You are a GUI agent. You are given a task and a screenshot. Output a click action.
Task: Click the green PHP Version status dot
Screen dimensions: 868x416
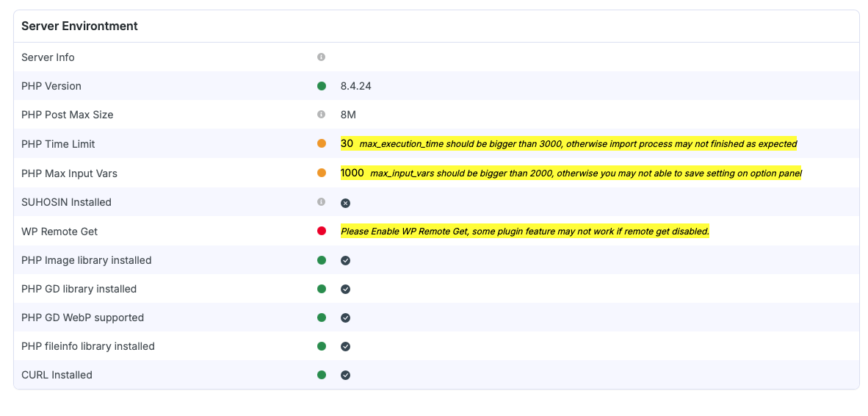click(322, 86)
